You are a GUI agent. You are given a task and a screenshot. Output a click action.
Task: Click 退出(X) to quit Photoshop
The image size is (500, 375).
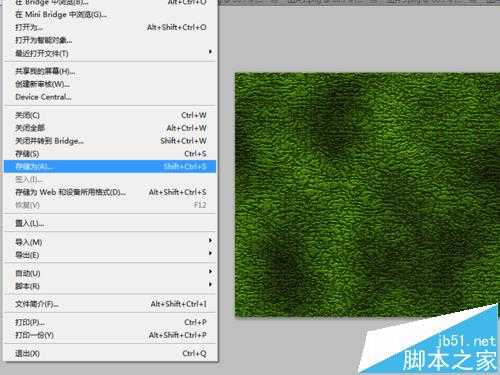[110, 353]
